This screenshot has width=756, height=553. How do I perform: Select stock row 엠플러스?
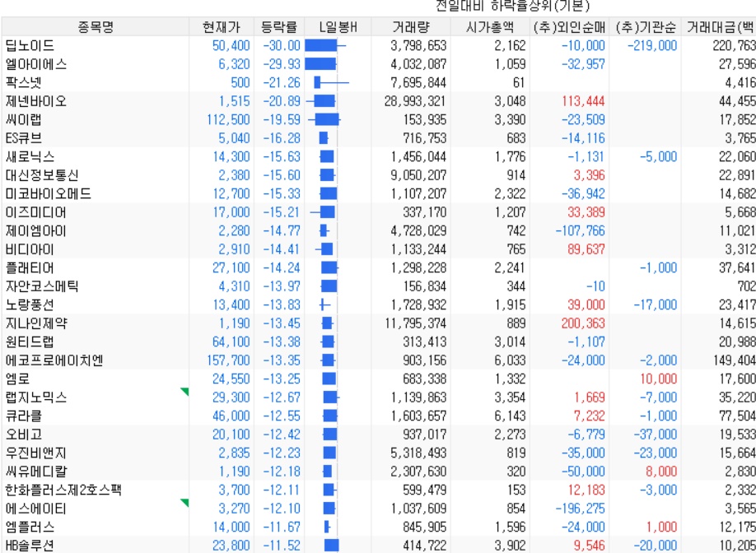[378, 527]
